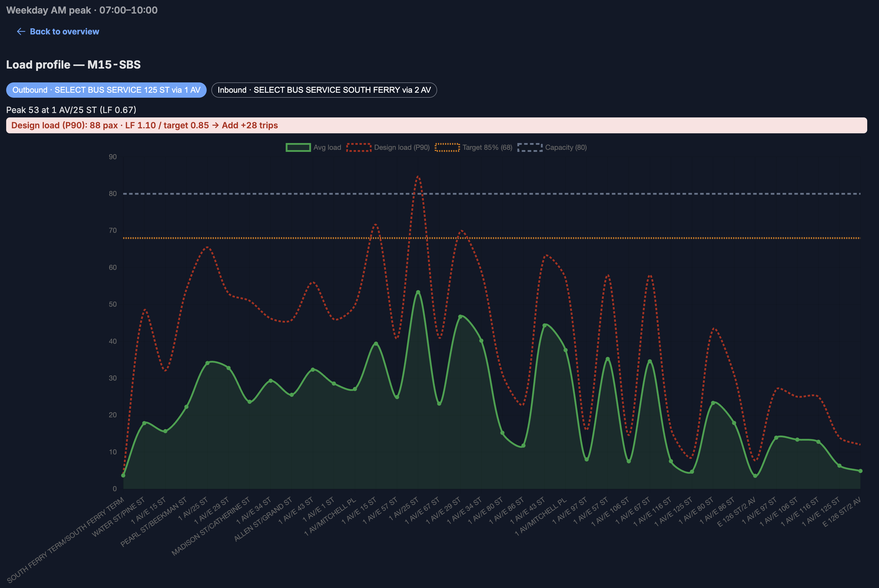Click the back arrow icon
879x588 pixels.
21,31
